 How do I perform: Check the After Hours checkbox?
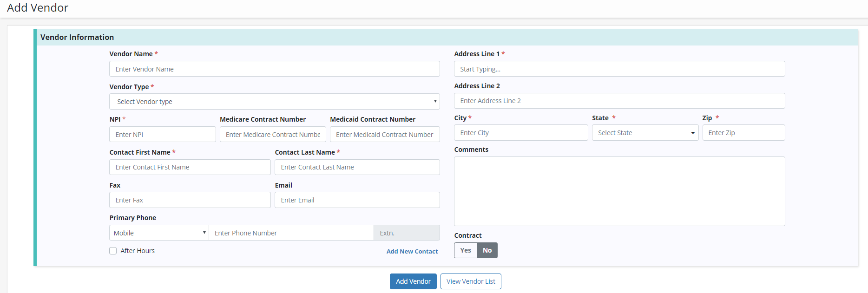[113, 251]
